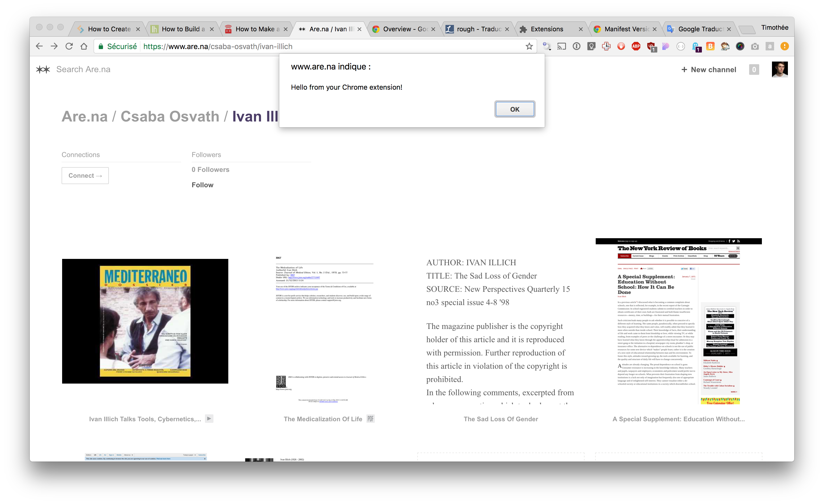The height and width of the screenshot is (504, 824).
Task: Open Csaba Osvath's profile link
Action: coord(170,116)
